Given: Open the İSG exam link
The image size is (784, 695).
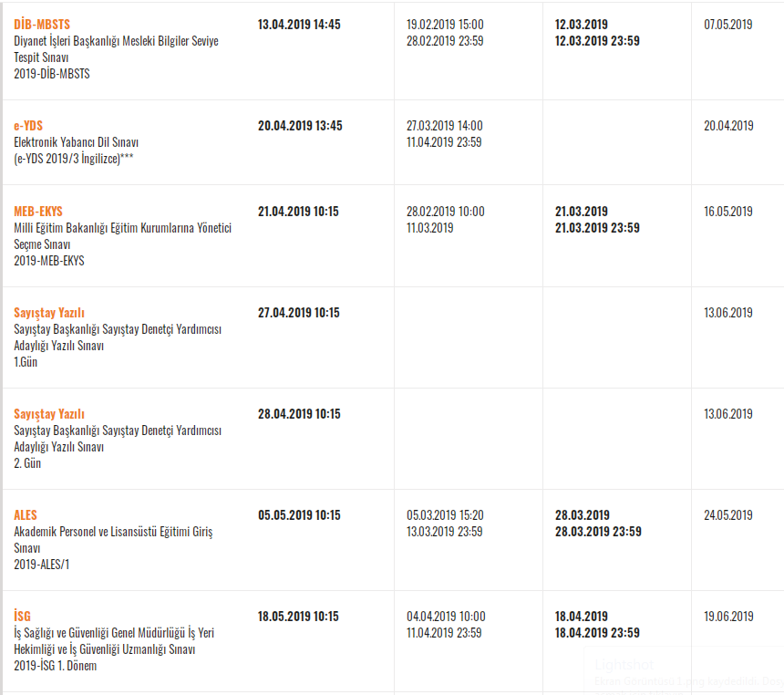Looking at the screenshot, I should (22, 616).
